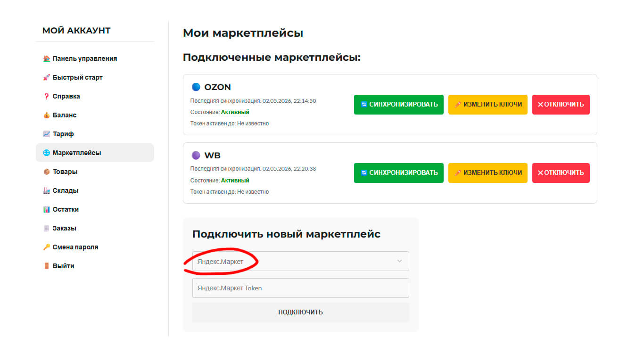
Task: Click the Подключить новый маркетплейс heading
Action: (287, 234)
